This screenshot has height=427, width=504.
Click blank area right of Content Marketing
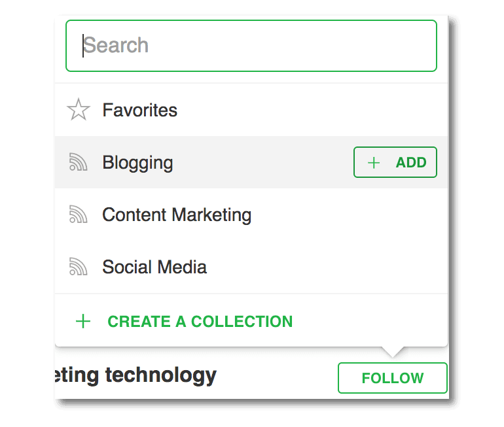pyautogui.click(x=347, y=214)
